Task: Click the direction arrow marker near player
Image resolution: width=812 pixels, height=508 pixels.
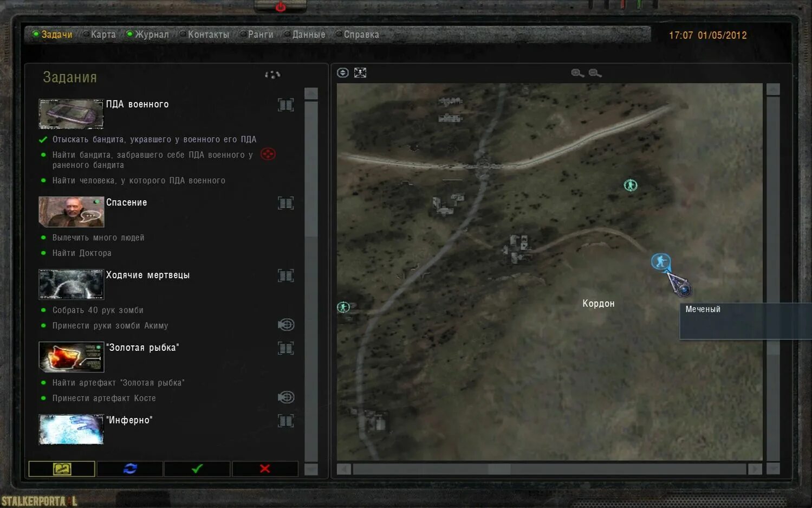Action: [679, 284]
